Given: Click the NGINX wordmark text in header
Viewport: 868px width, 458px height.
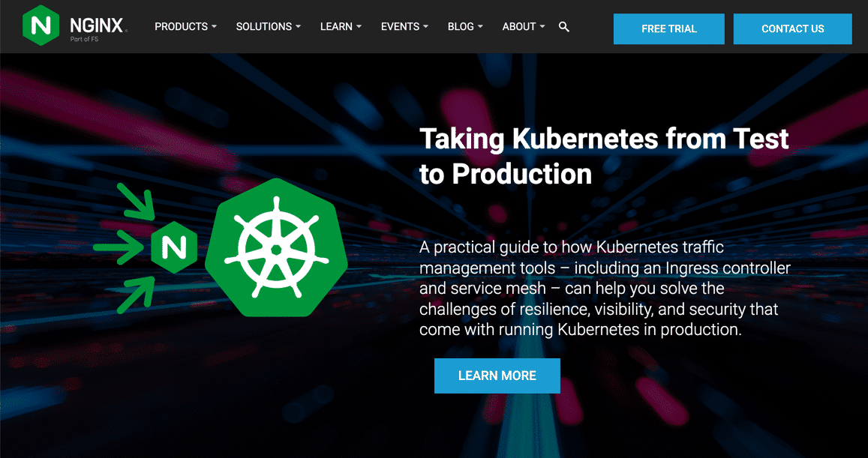Looking at the screenshot, I should pyautogui.click(x=97, y=24).
